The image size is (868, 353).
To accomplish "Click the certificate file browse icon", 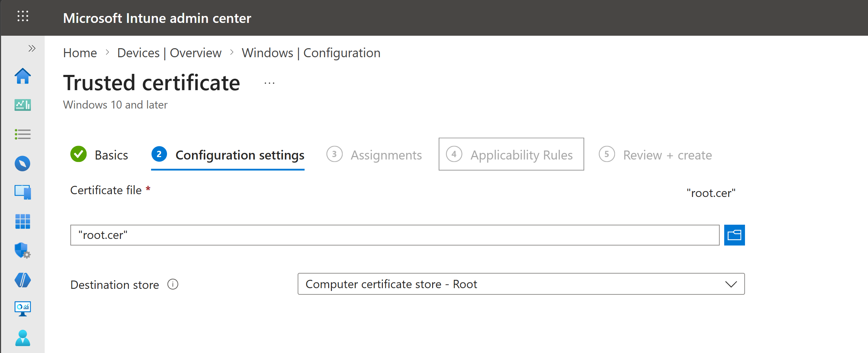I will tap(735, 235).
